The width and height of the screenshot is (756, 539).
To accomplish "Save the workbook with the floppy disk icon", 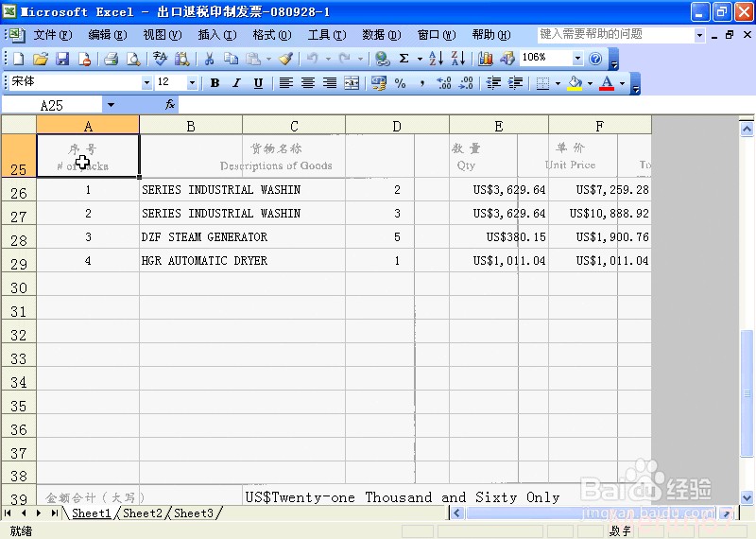I will (62, 59).
